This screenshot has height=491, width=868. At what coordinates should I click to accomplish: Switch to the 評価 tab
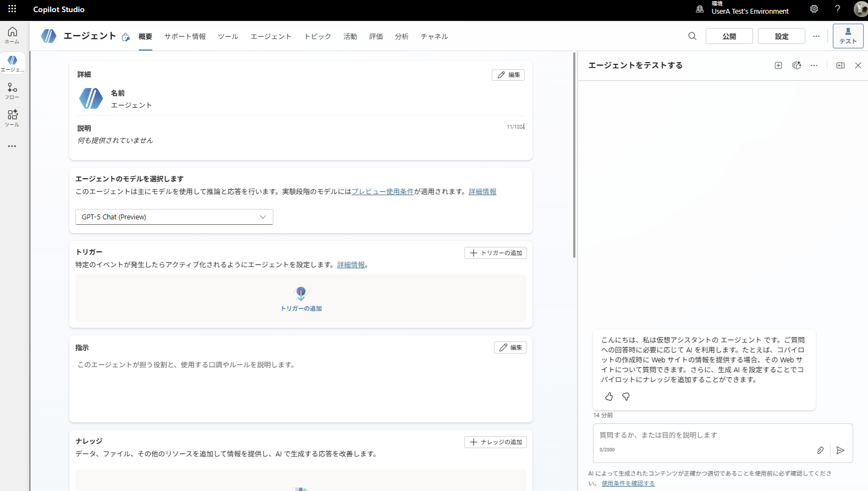click(376, 36)
